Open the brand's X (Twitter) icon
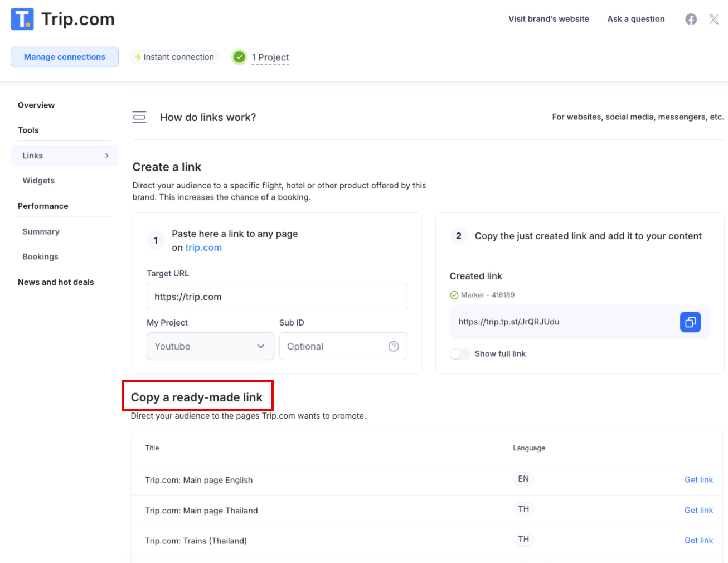This screenshot has width=728, height=563. [x=714, y=20]
